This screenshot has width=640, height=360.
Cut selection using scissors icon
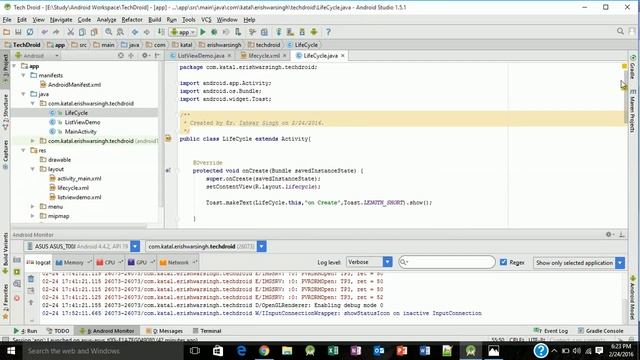pyautogui.click(x=71, y=32)
